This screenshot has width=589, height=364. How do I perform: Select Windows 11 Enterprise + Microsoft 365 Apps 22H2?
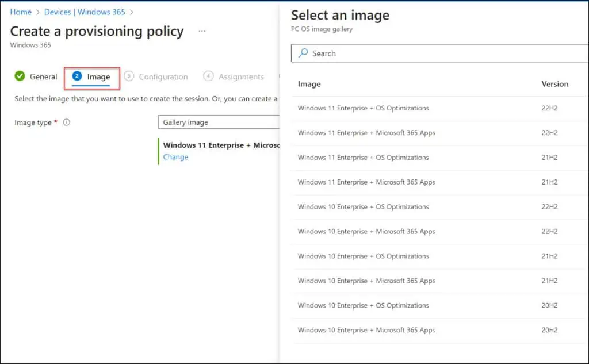(x=439, y=133)
